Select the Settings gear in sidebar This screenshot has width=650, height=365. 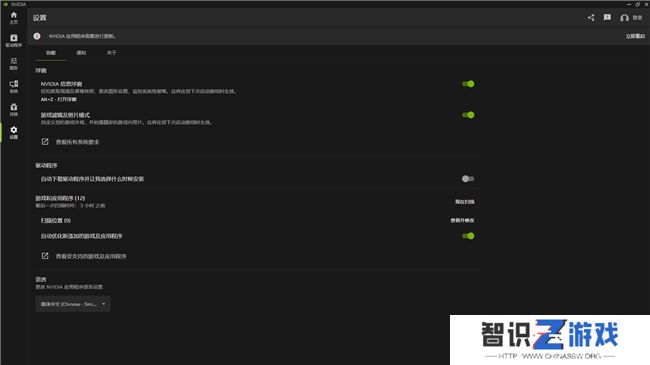pyautogui.click(x=14, y=132)
